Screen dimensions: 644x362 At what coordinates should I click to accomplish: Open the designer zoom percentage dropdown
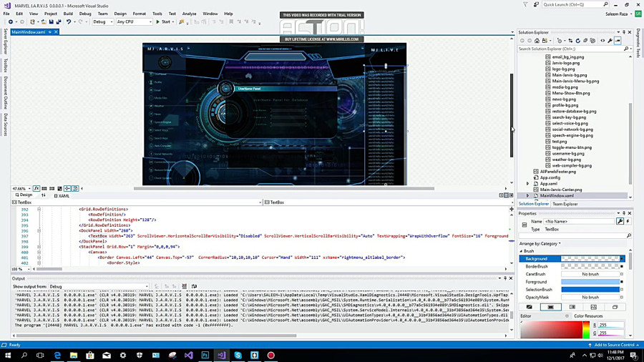(x=21, y=188)
